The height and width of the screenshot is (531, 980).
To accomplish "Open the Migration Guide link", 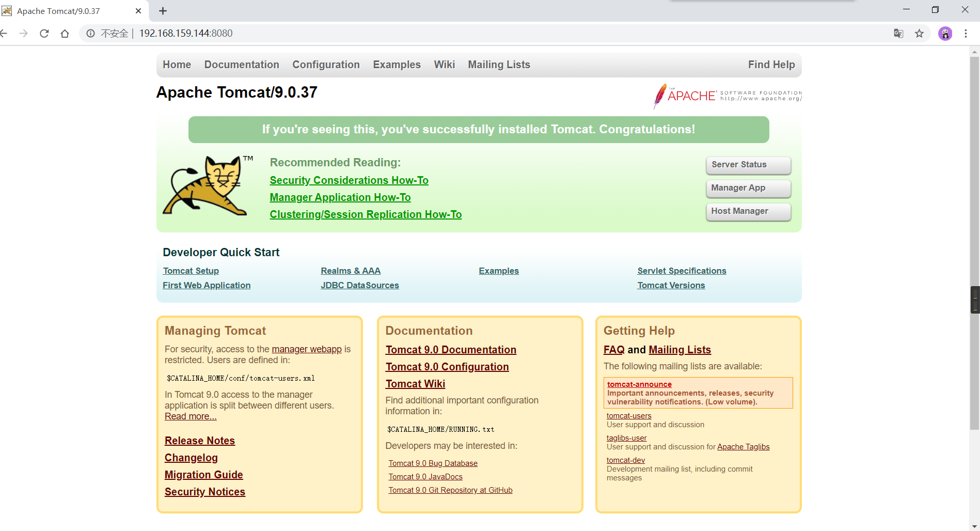I will coord(203,475).
